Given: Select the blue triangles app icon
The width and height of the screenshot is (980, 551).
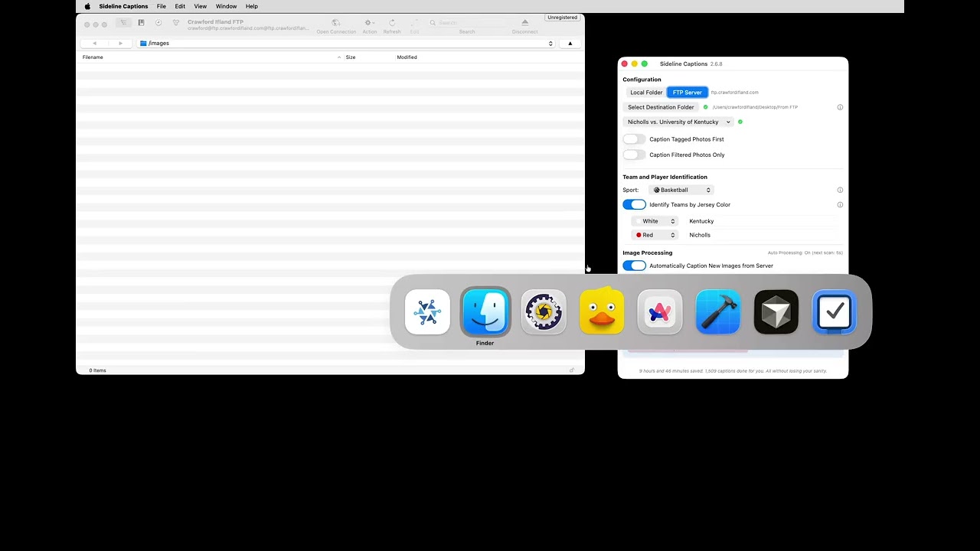Looking at the screenshot, I should [x=427, y=311].
